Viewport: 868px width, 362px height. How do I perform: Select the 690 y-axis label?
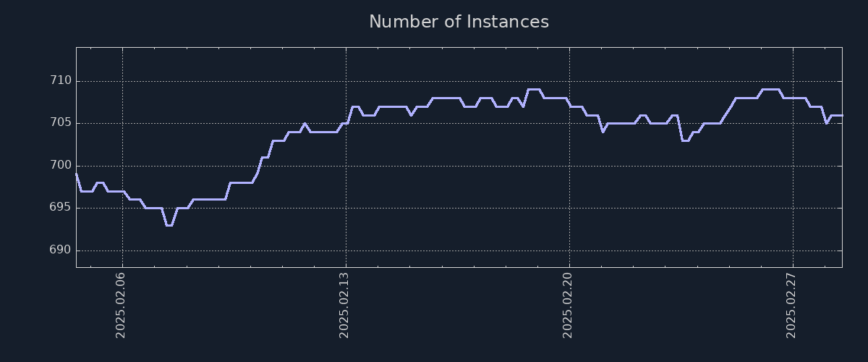[59, 250]
